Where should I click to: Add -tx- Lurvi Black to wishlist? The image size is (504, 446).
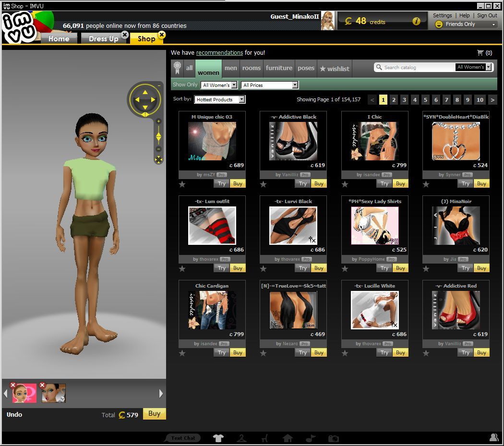(263, 268)
